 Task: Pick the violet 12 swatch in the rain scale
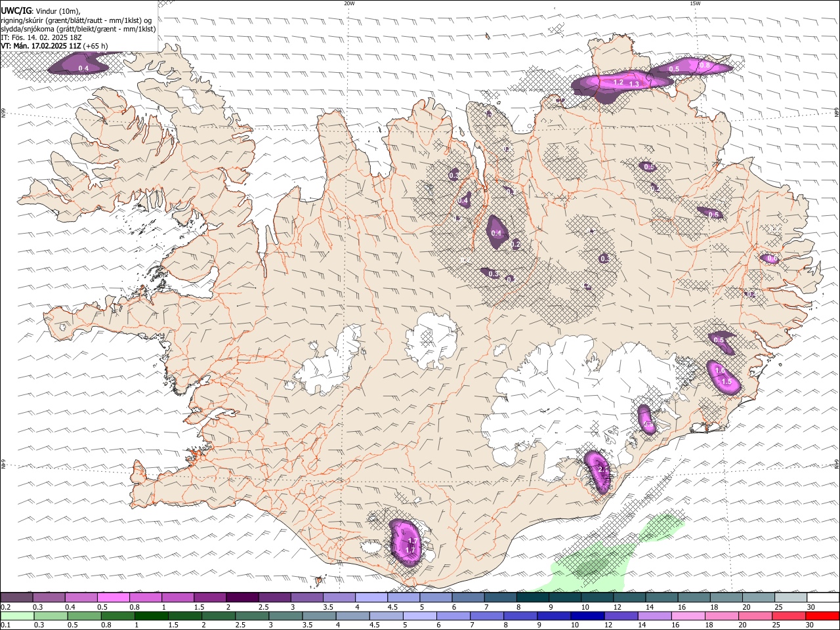621,616
